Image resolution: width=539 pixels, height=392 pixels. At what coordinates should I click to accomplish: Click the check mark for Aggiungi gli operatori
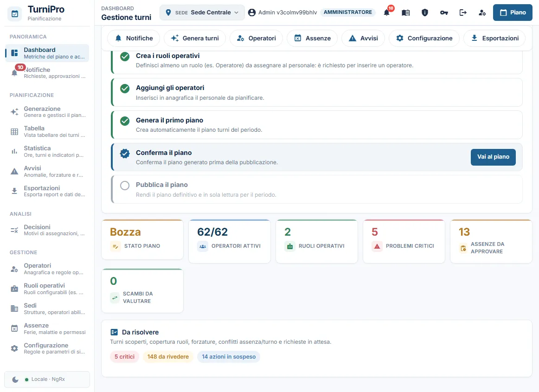click(125, 89)
